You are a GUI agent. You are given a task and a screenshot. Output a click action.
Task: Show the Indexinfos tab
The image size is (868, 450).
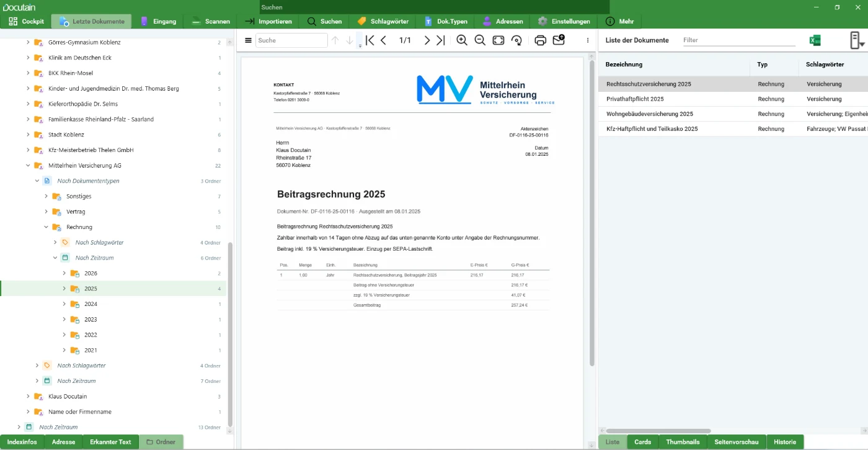pos(22,442)
